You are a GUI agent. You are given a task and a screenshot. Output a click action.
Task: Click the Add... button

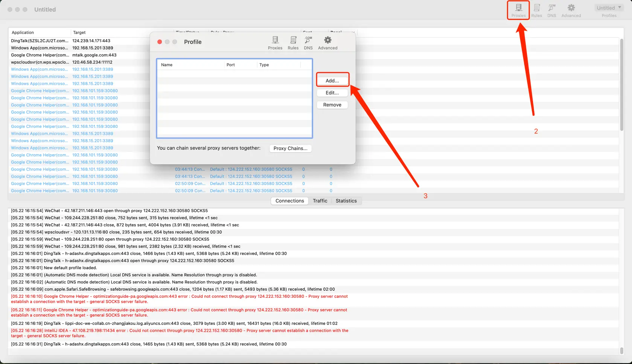click(x=332, y=80)
